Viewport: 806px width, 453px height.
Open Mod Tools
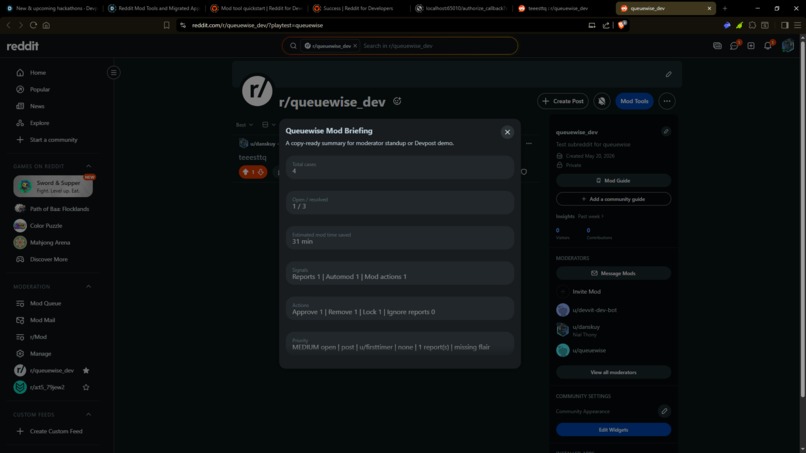pyautogui.click(x=634, y=101)
